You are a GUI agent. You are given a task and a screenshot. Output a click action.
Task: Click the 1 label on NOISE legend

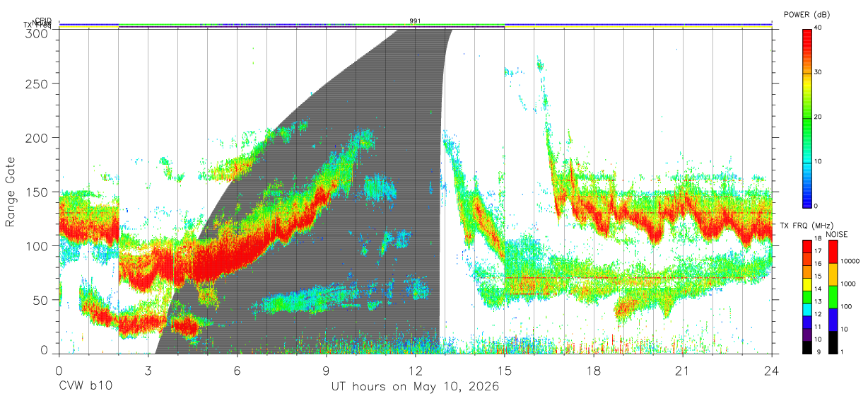[x=842, y=351]
